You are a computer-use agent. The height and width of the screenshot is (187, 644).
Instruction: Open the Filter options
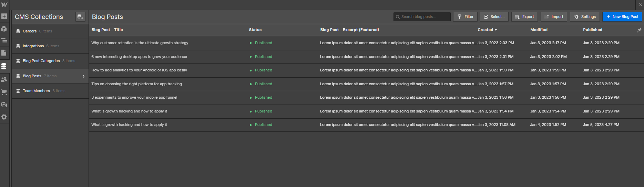465,17
